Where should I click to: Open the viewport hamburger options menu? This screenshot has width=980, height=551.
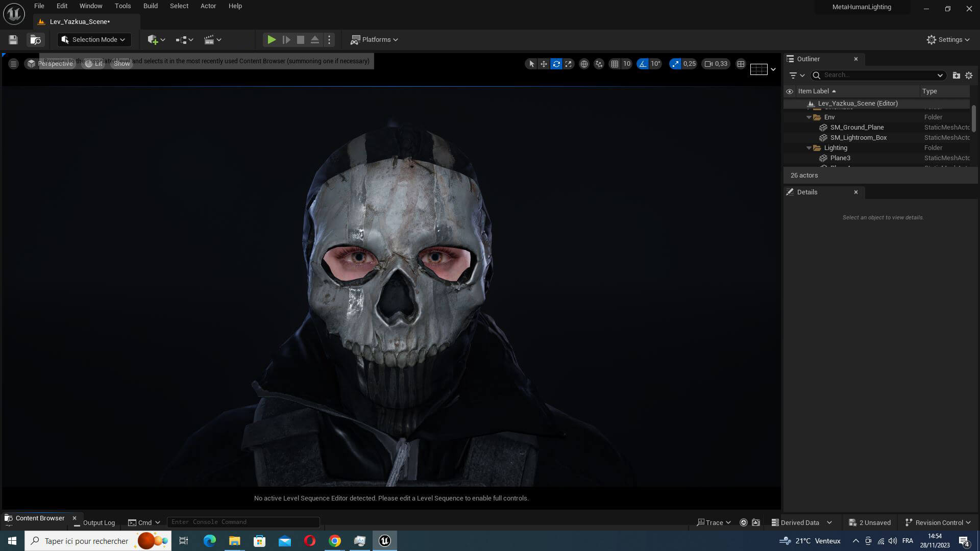point(14,64)
